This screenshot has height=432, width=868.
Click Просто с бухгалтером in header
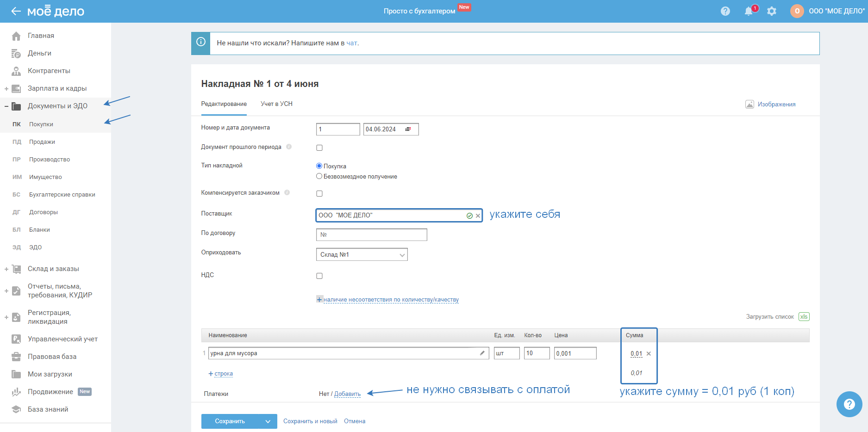pos(419,11)
